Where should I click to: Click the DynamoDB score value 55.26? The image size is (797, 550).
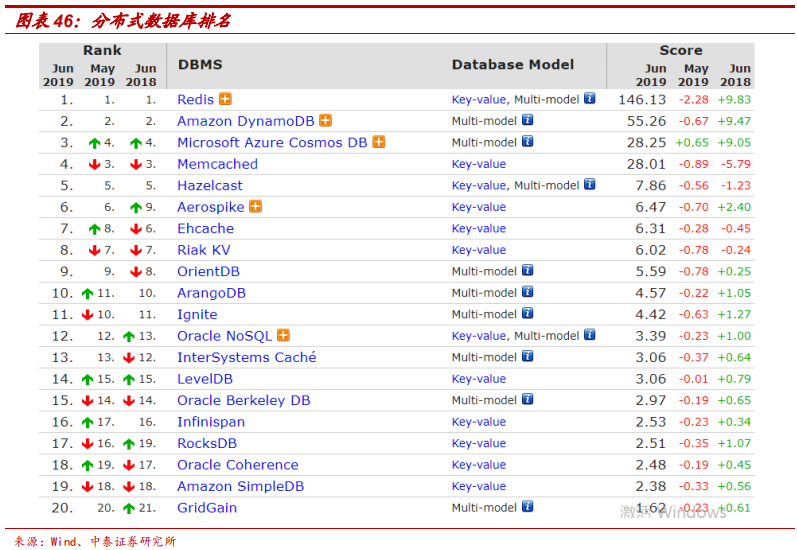point(646,121)
